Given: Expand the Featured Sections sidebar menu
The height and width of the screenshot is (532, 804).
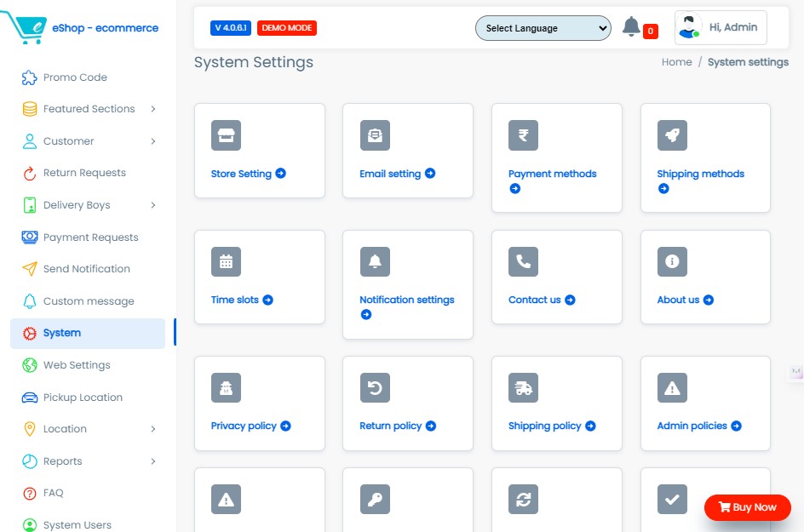Looking at the screenshot, I should (89, 109).
